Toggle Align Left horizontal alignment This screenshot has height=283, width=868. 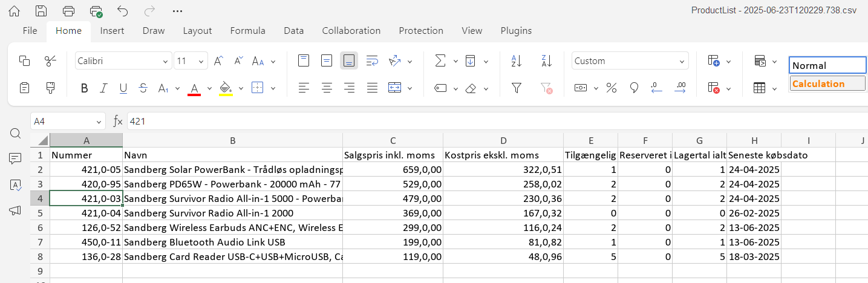click(x=304, y=88)
